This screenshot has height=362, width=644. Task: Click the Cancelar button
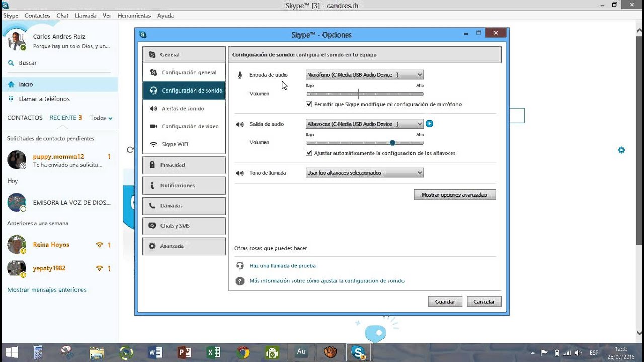pos(485,302)
